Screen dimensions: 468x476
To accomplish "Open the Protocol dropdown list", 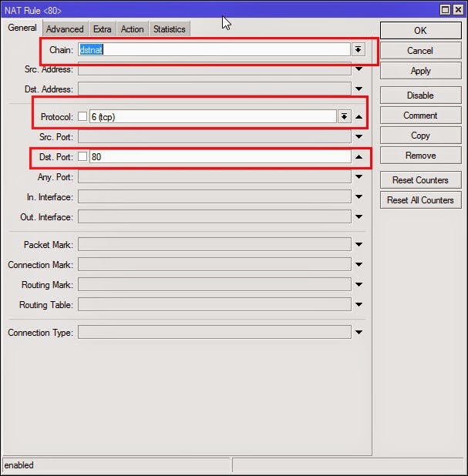I will pyautogui.click(x=344, y=116).
